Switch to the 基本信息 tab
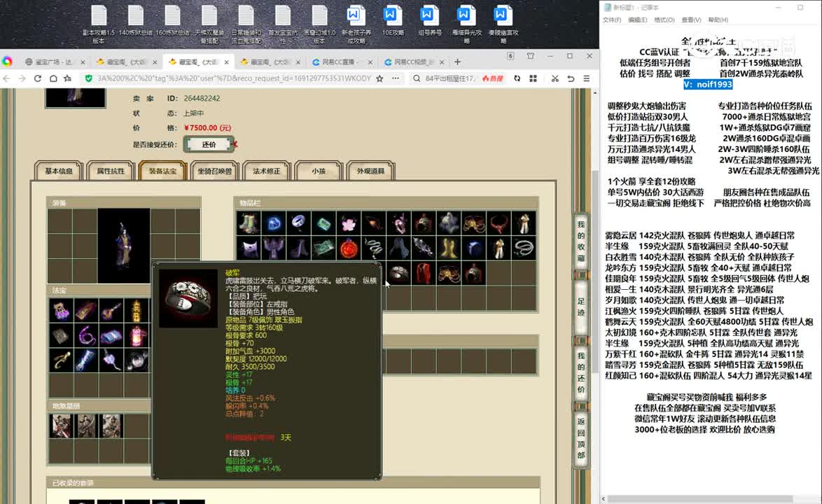 [59, 171]
